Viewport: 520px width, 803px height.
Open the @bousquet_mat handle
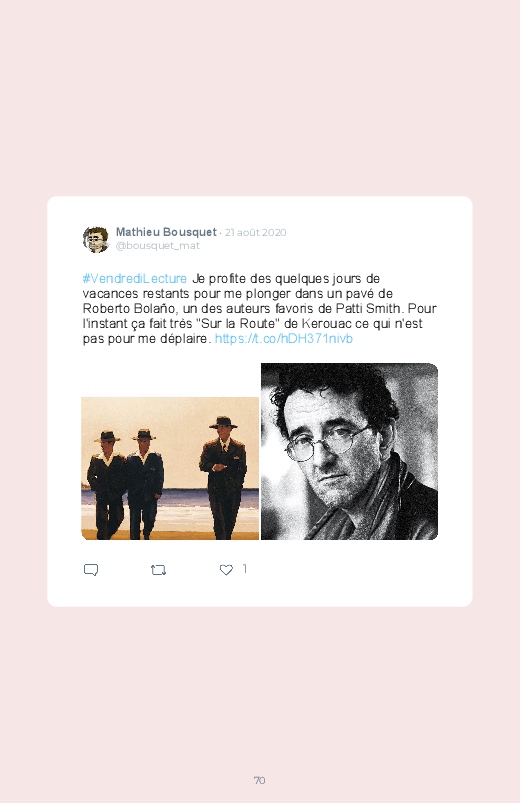pyautogui.click(x=158, y=246)
